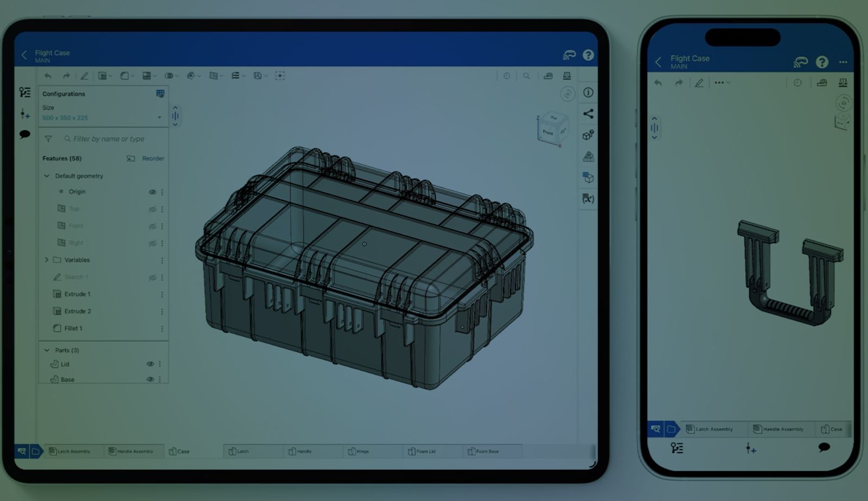Image resolution: width=868 pixels, height=501 pixels.
Task: Click the Info icon in the right sidebar
Action: pyautogui.click(x=588, y=93)
